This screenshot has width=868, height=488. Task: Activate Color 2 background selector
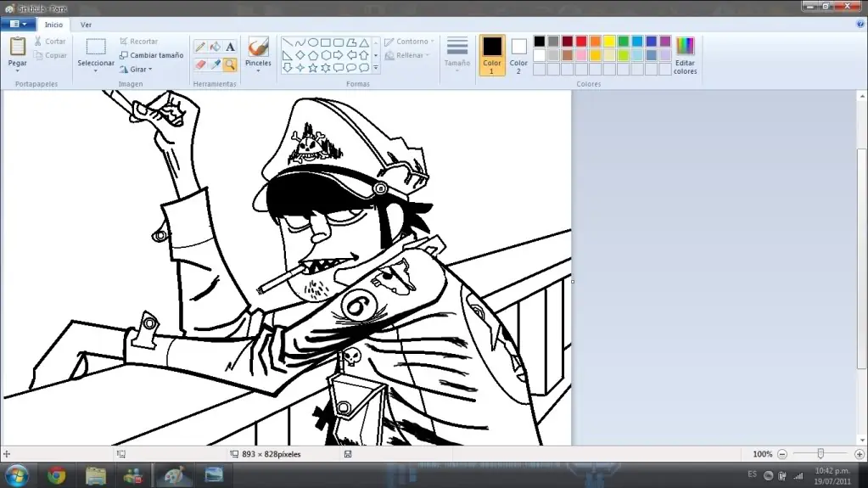click(x=518, y=55)
